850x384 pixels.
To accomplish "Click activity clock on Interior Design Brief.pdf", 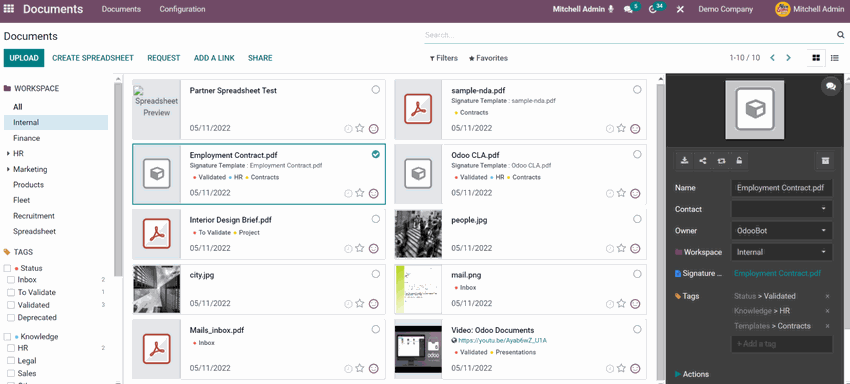I will 349,248.
